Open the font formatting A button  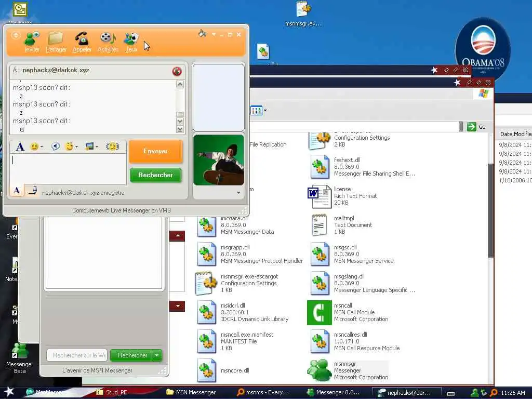[20, 147]
